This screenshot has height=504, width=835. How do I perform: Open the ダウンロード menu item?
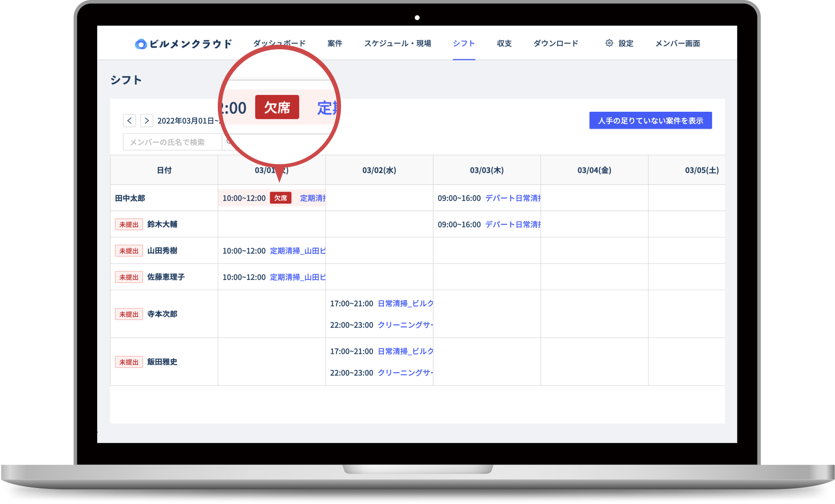click(x=556, y=43)
